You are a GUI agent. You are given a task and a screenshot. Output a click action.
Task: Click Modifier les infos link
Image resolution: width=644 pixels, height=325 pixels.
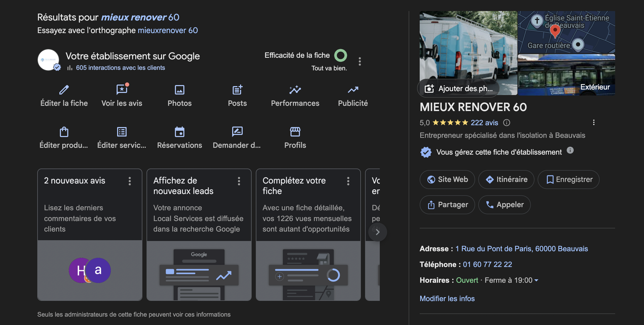click(x=447, y=298)
